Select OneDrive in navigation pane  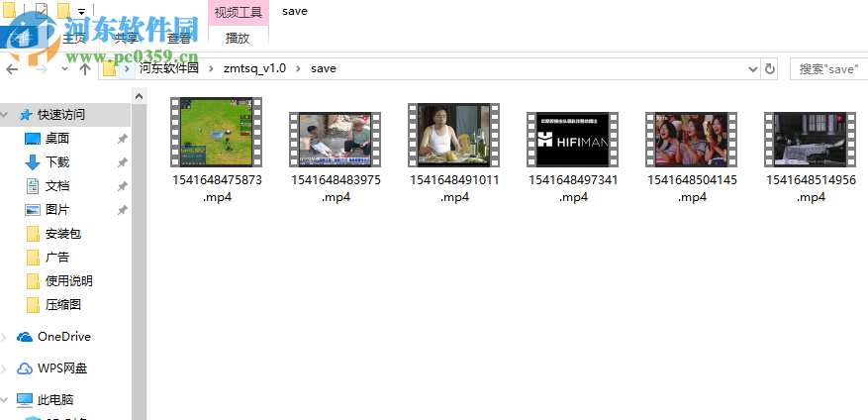click(65, 337)
